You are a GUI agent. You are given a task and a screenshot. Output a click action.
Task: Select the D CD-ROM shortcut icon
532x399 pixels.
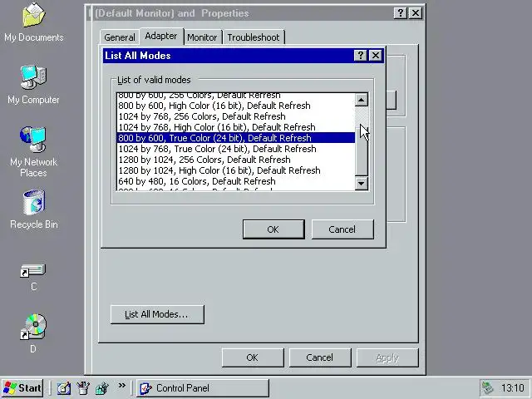(33, 333)
